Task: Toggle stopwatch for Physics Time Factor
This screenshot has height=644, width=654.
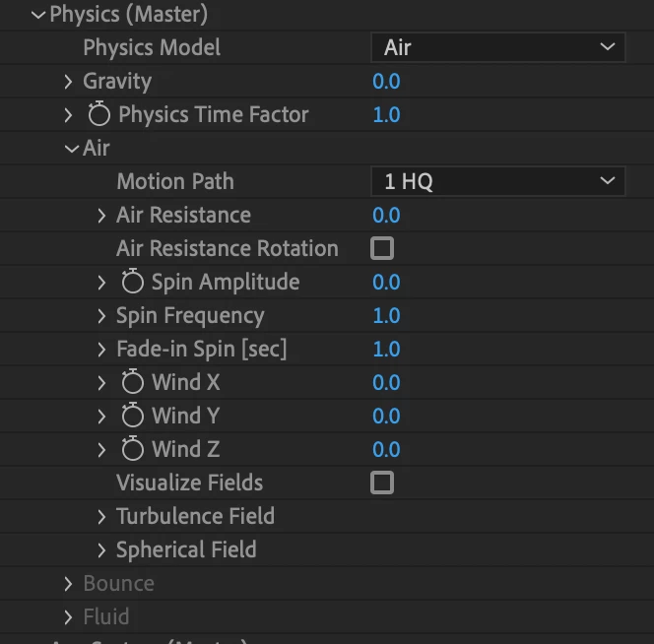Action: click(99, 114)
